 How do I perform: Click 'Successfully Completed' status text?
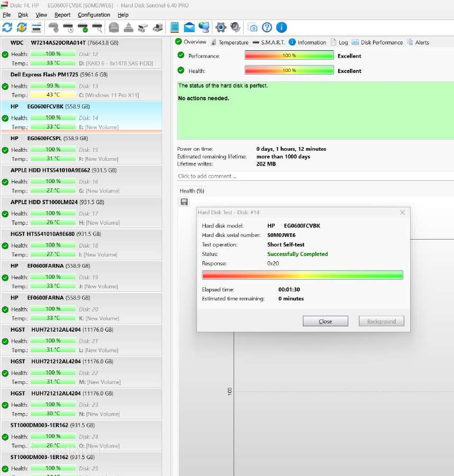coord(298,254)
